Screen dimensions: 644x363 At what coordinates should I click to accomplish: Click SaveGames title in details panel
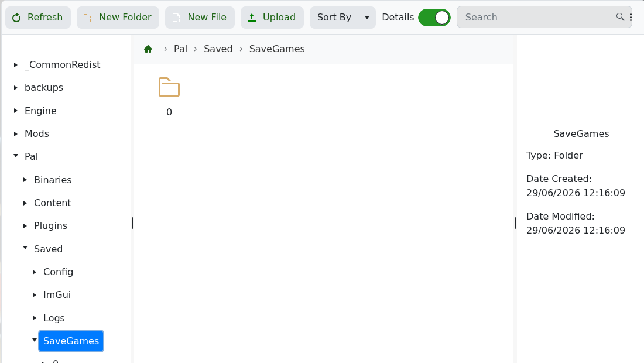pos(581,134)
